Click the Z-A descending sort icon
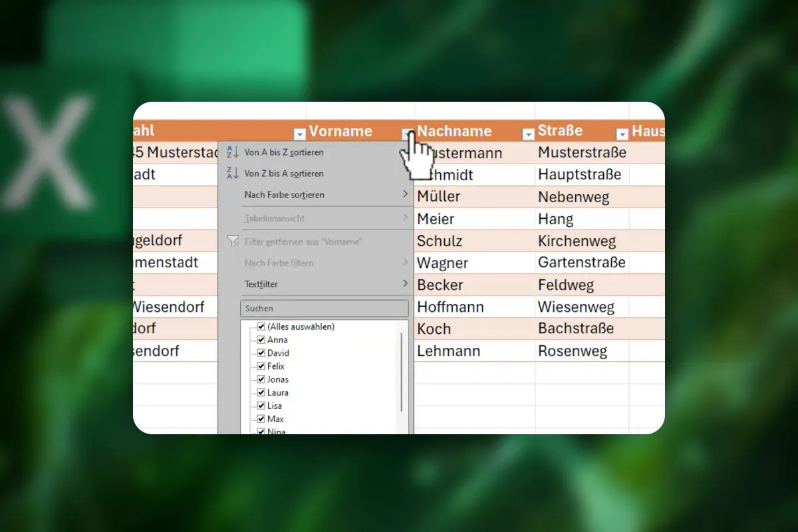 click(x=232, y=174)
